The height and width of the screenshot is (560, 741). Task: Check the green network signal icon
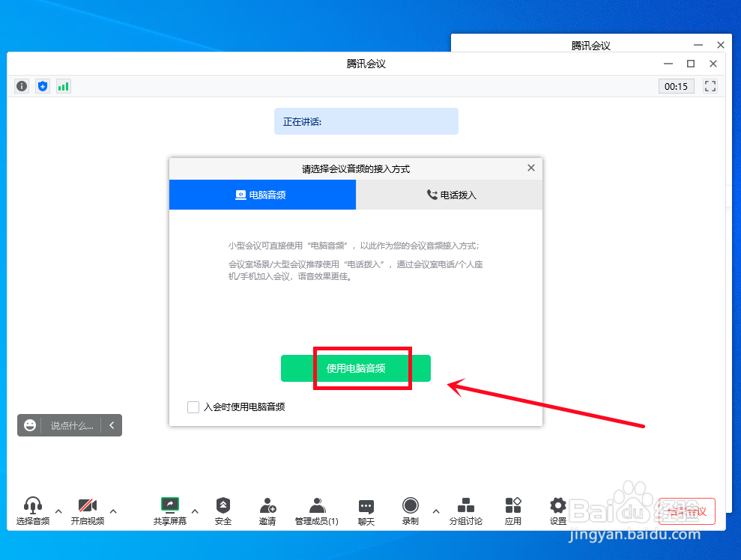coord(64,86)
